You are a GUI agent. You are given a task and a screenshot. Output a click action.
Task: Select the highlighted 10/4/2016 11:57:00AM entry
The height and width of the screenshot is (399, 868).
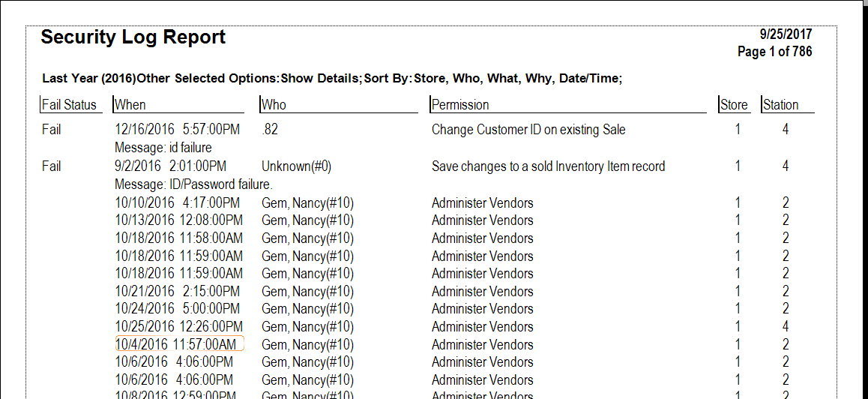178,344
